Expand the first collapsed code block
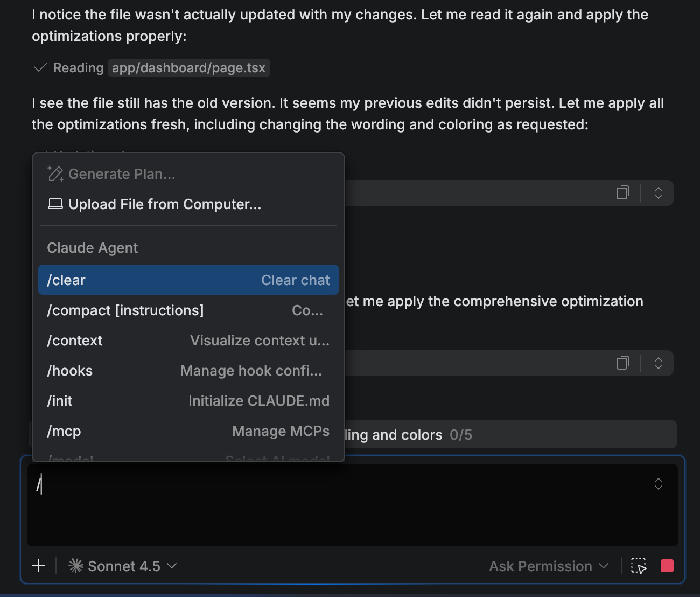Image resolution: width=700 pixels, height=597 pixels. click(x=658, y=193)
